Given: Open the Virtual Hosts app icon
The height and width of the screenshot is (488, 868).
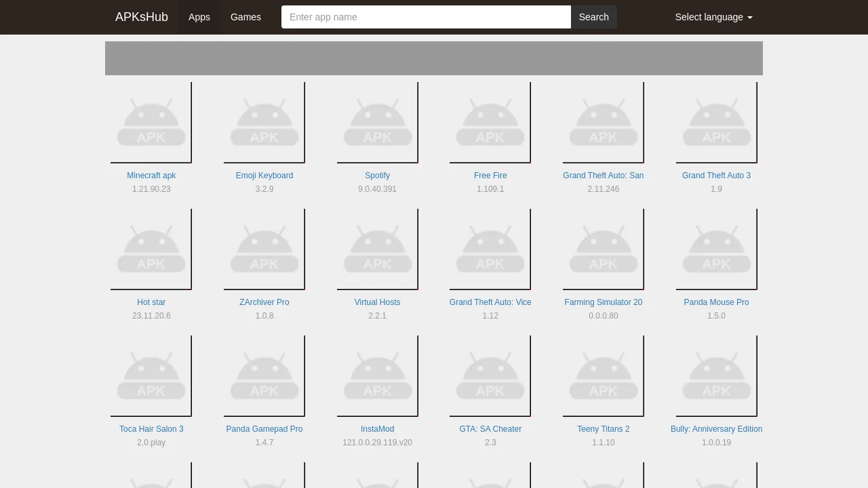Looking at the screenshot, I should point(378,249).
